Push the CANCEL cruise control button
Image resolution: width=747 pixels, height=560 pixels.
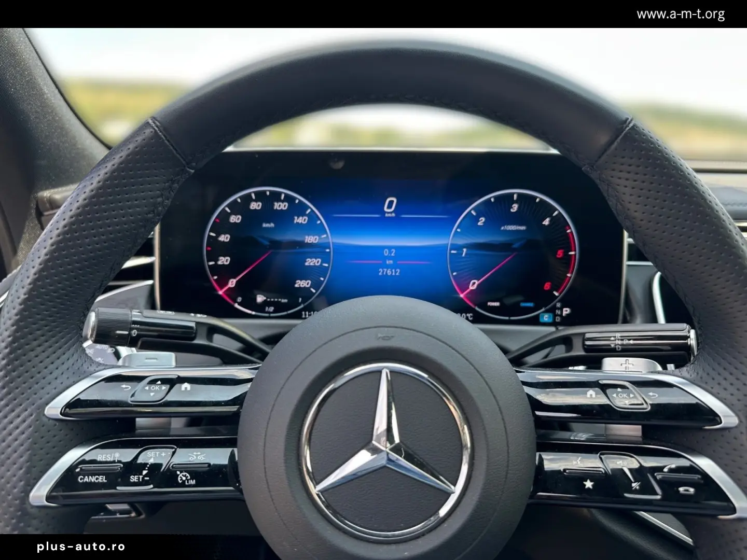point(92,479)
